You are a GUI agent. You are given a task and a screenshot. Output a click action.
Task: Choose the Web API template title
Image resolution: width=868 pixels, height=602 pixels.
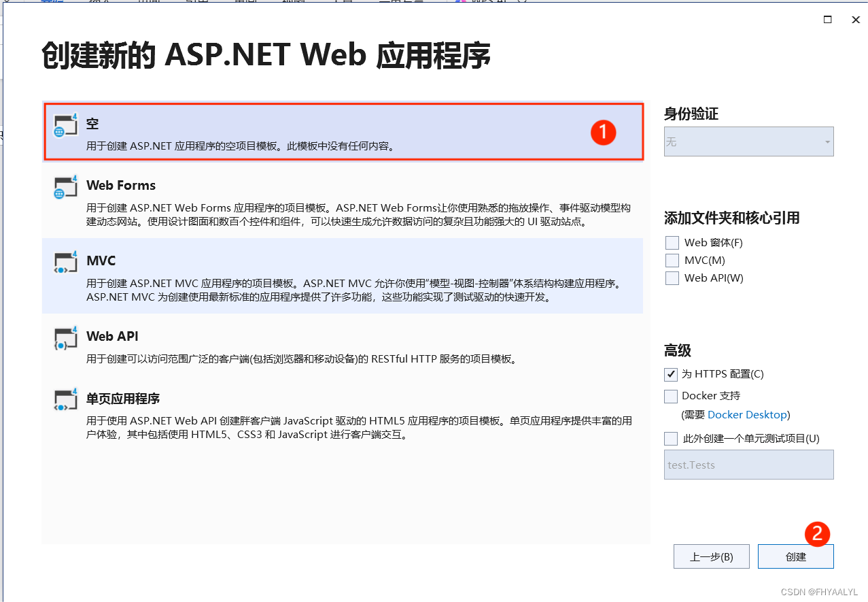coord(113,337)
